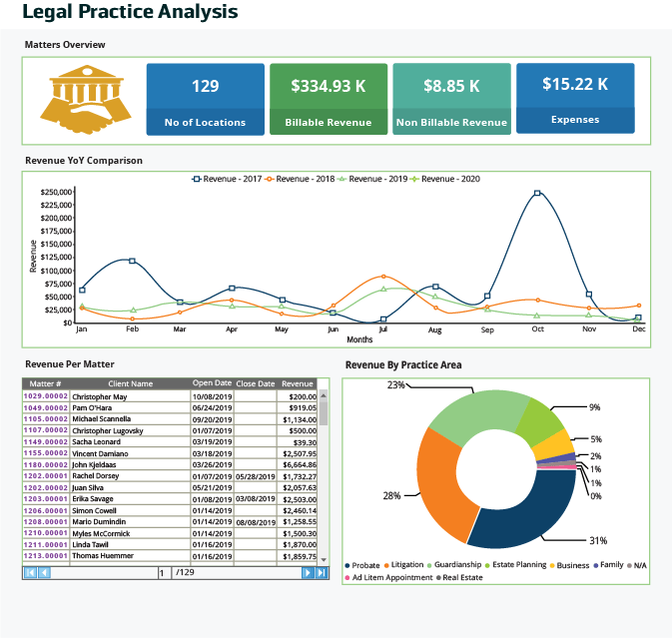Jump to last page of matter table

click(322, 573)
